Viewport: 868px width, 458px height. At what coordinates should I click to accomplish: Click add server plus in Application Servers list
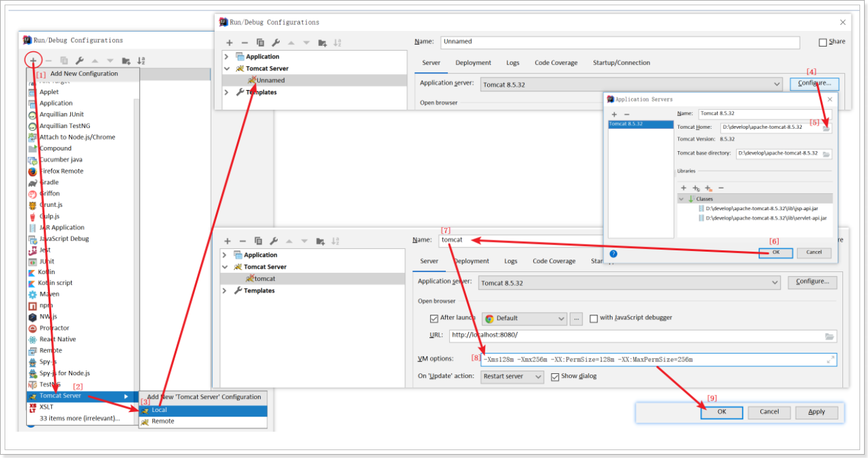click(615, 114)
